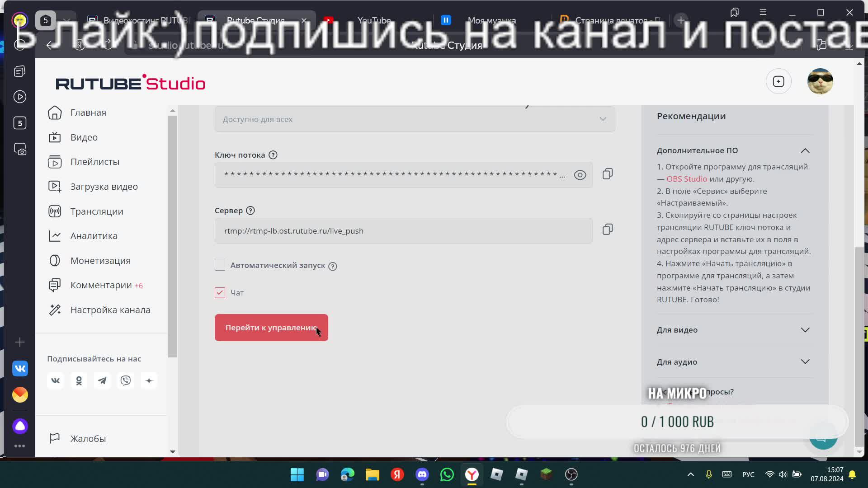This screenshot has height=488, width=868.
Task: Disable the Чат checkbox
Action: 220,292
